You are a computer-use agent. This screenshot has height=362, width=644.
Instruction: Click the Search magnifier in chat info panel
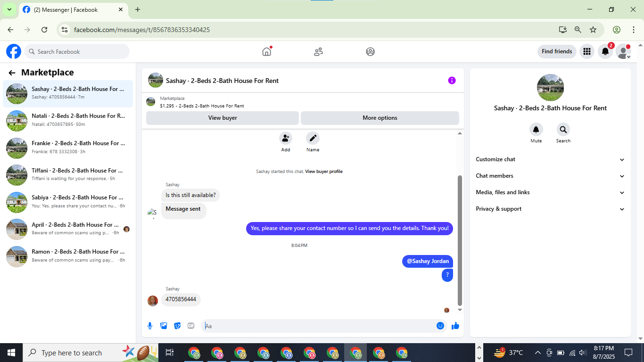563,130
